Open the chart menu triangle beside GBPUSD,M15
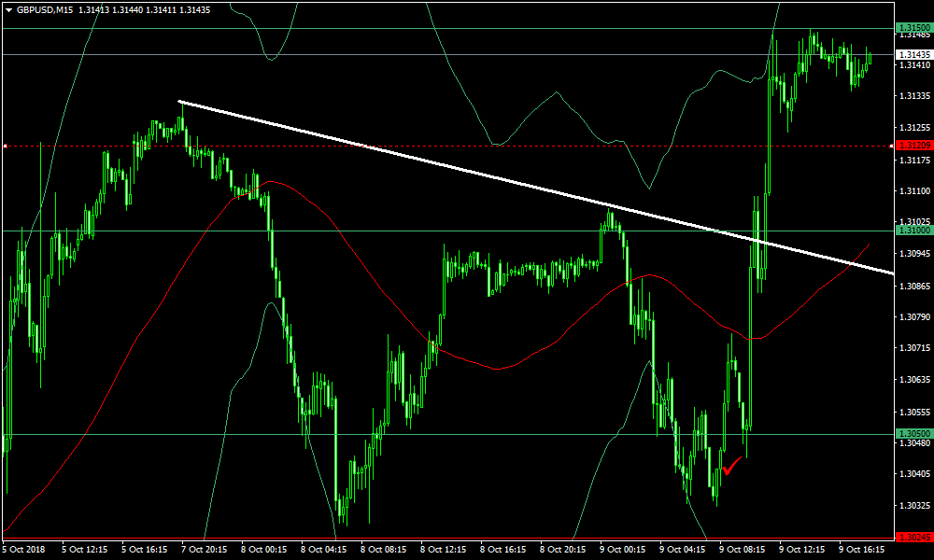This screenshot has height=560, width=934. pos(8,10)
